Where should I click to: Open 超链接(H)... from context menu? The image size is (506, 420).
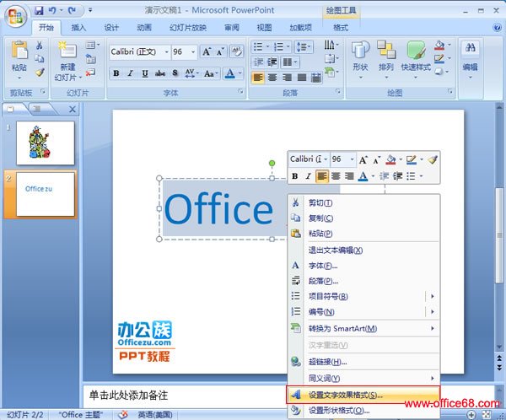pos(363,362)
